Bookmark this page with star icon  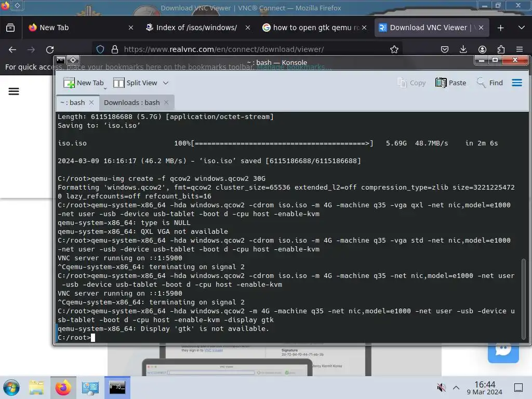[x=394, y=49]
